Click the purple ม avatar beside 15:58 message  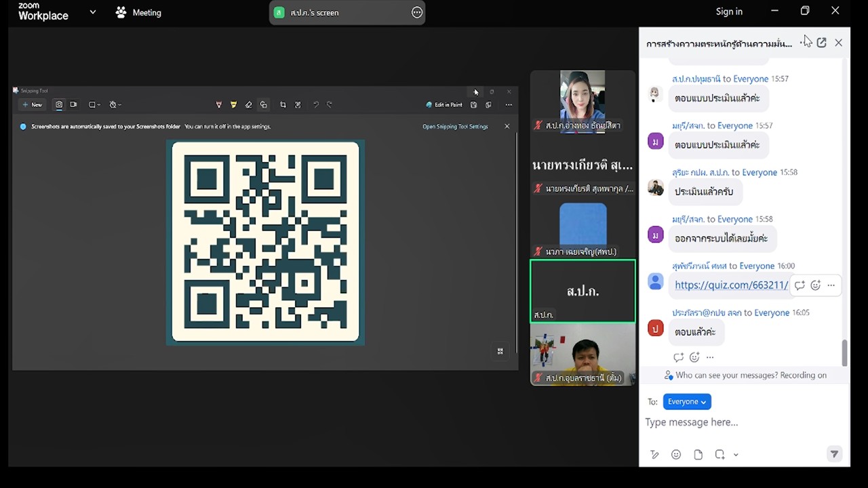tap(655, 235)
